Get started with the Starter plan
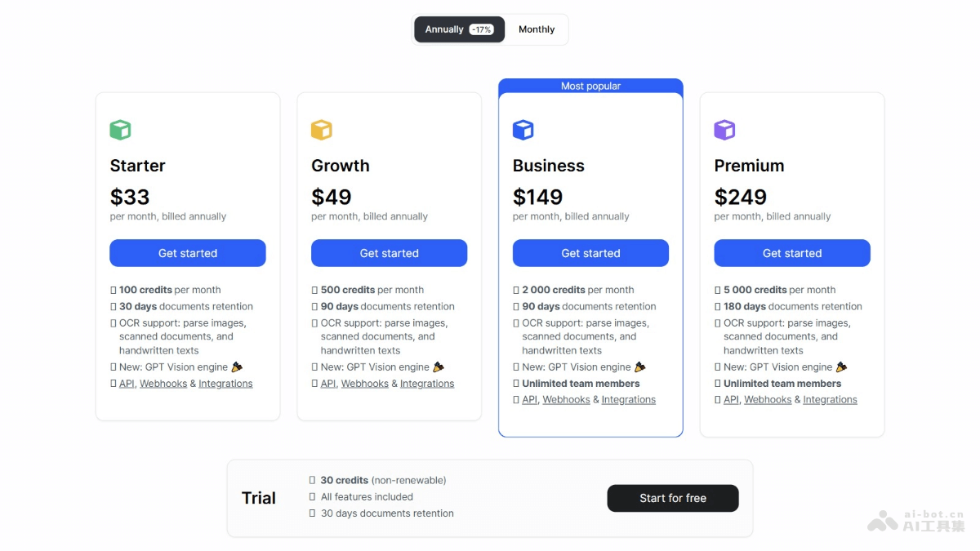Viewport: 980px width, 551px height. [x=187, y=253]
